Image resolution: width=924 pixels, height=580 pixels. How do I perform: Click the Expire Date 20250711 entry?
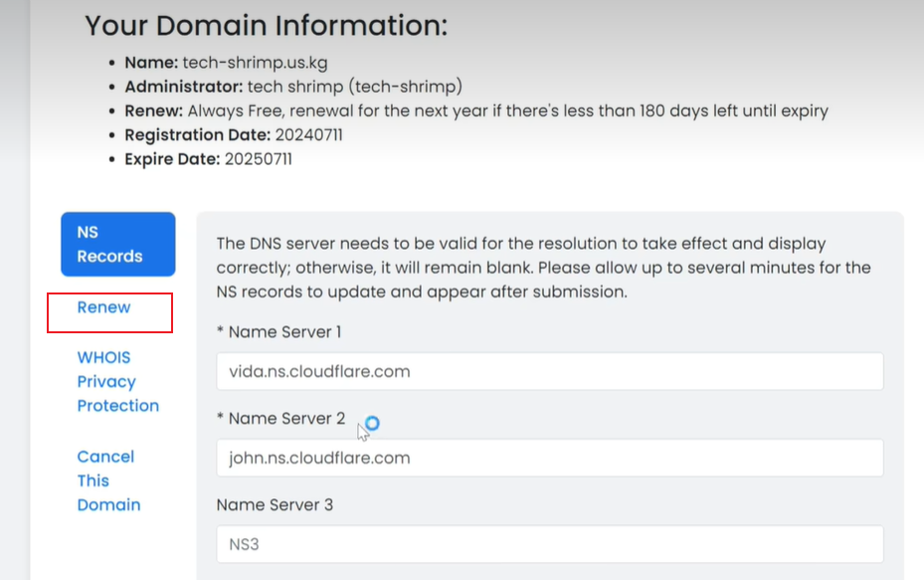208,159
